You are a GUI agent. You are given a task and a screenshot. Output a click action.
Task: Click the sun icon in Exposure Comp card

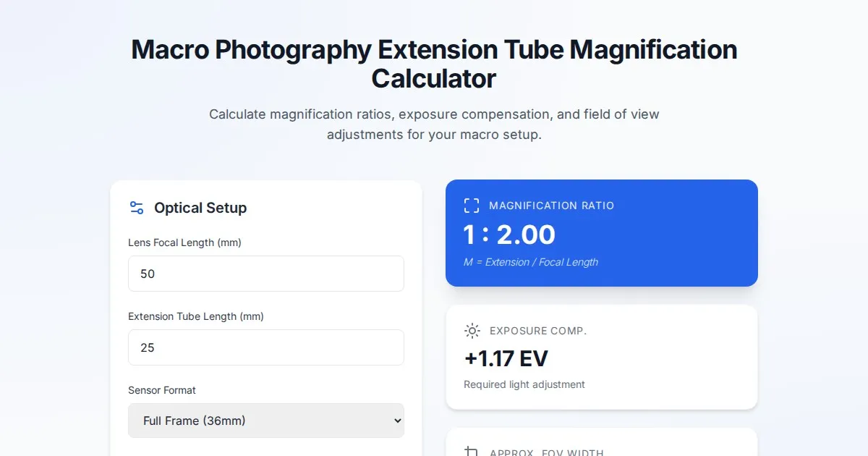click(472, 331)
